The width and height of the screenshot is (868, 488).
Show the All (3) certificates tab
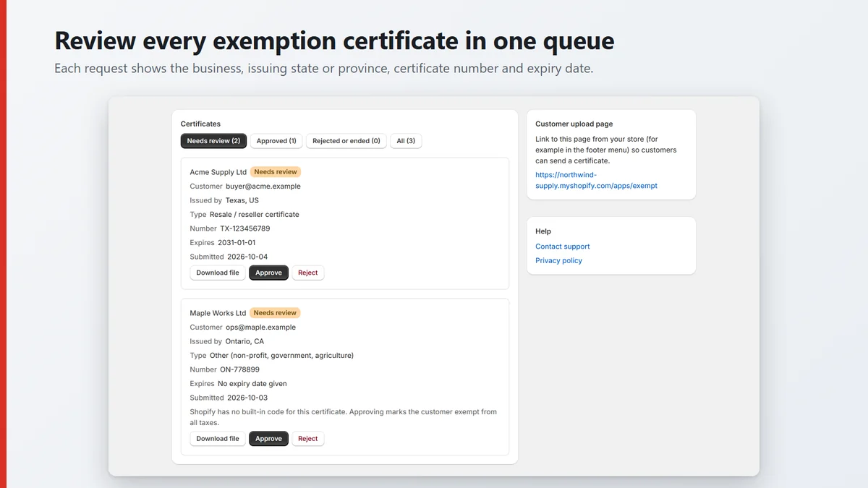coord(406,141)
